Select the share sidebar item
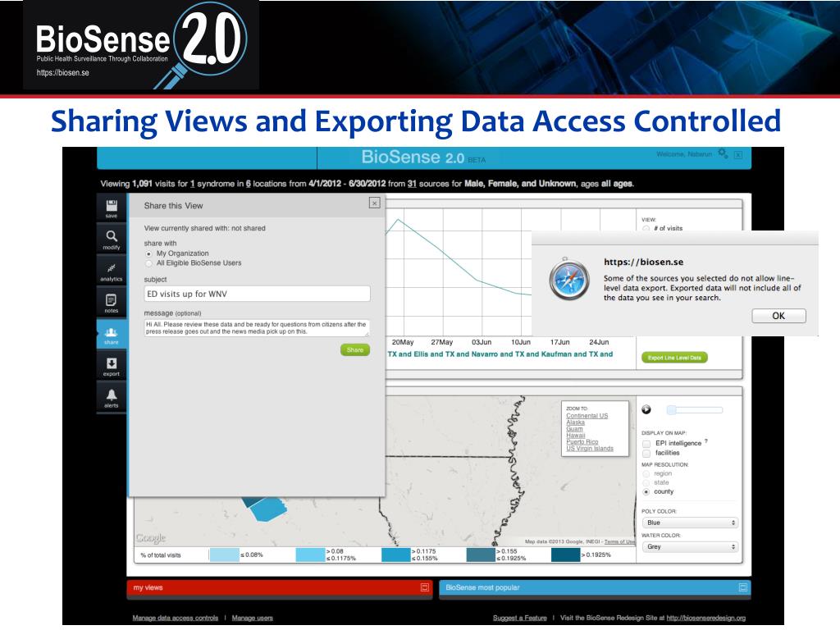The width and height of the screenshot is (840, 630). click(112, 335)
